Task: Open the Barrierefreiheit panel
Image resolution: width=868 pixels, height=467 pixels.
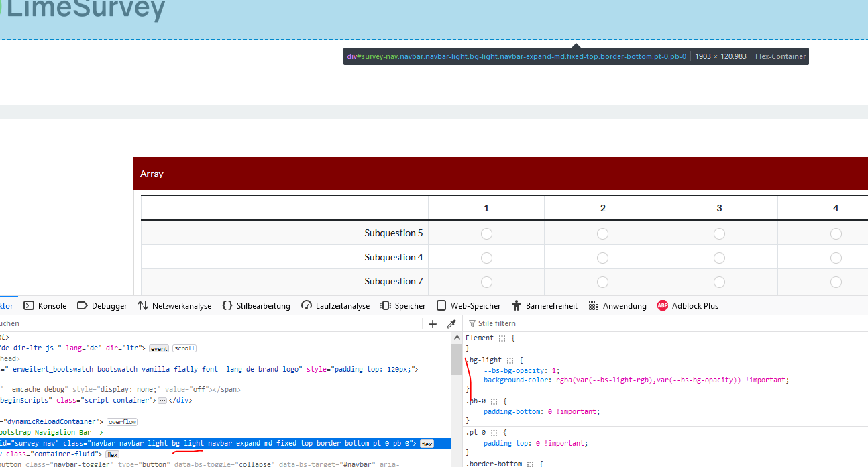Action: tap(544, 305)
